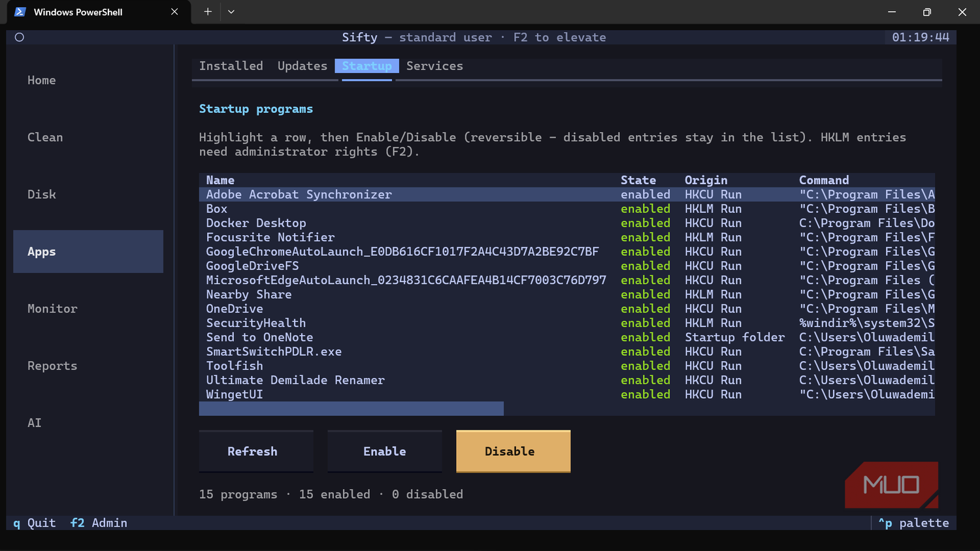
Task: Click the circle icon beside Sifty header
Action: click(x=20, y=37)
